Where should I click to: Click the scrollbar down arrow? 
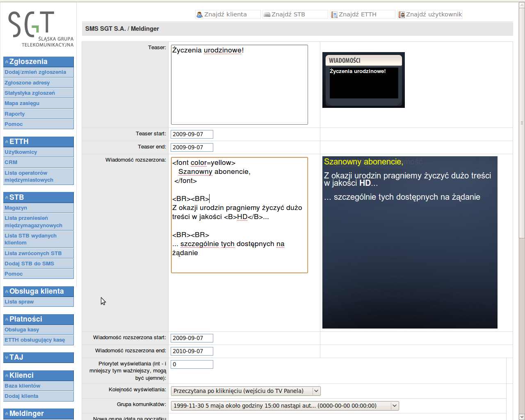522,416
